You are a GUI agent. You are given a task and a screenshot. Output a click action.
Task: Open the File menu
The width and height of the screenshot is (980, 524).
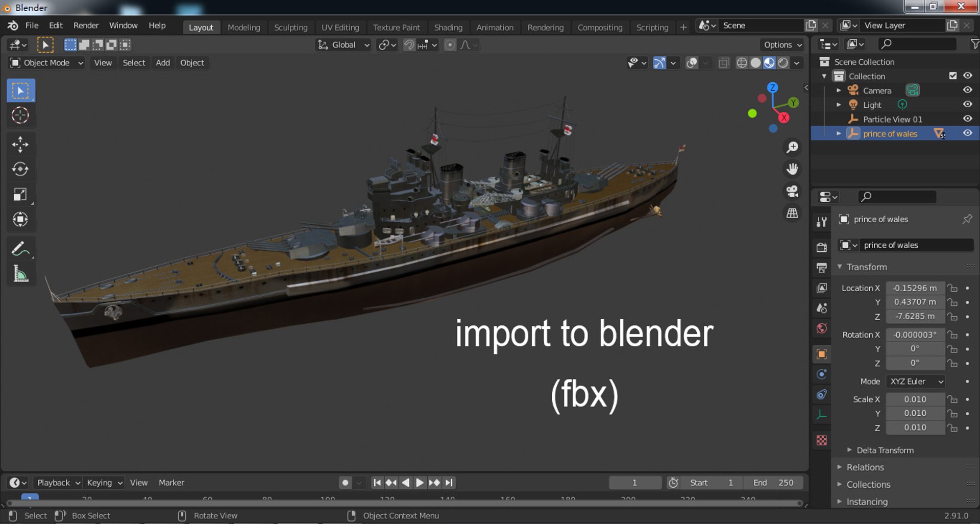tap(32, 26)
